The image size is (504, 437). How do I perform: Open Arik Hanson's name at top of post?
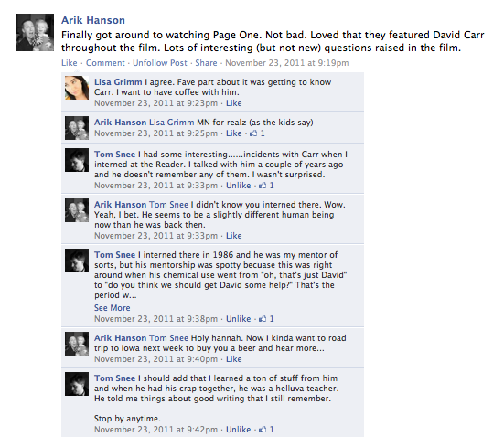(93, 20)
